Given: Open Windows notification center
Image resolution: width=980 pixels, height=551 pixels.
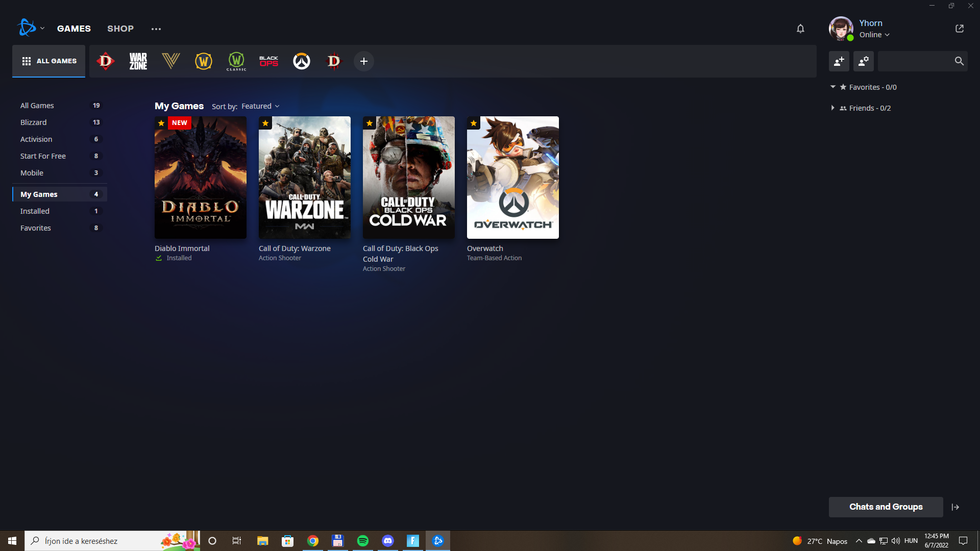Looking at the screenshot, I should point(964,541).
